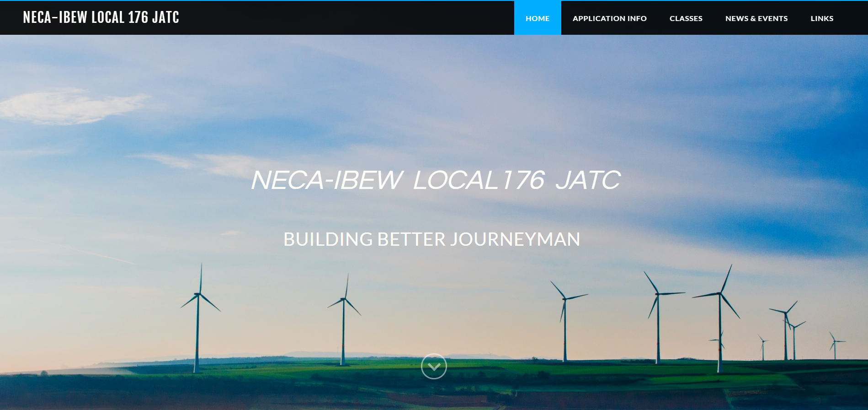Go to the Classes menu item
868x410 pixels.
[x=686, y=18]
